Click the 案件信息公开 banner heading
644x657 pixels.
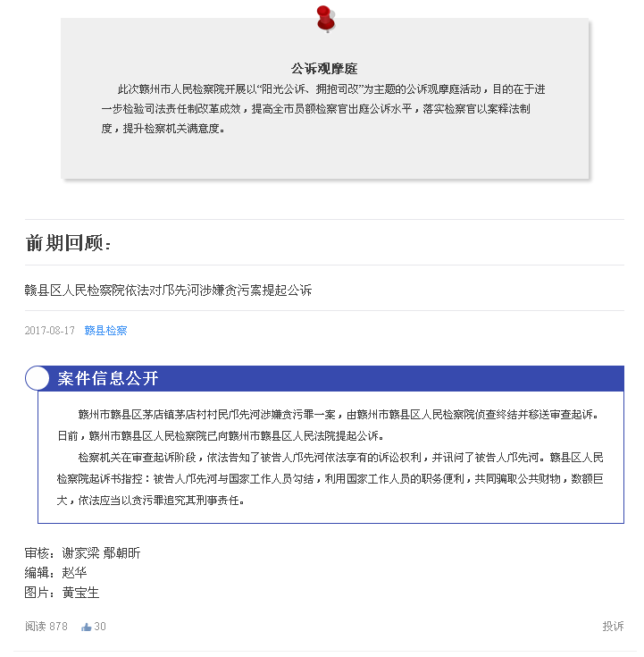pos(108,378)
